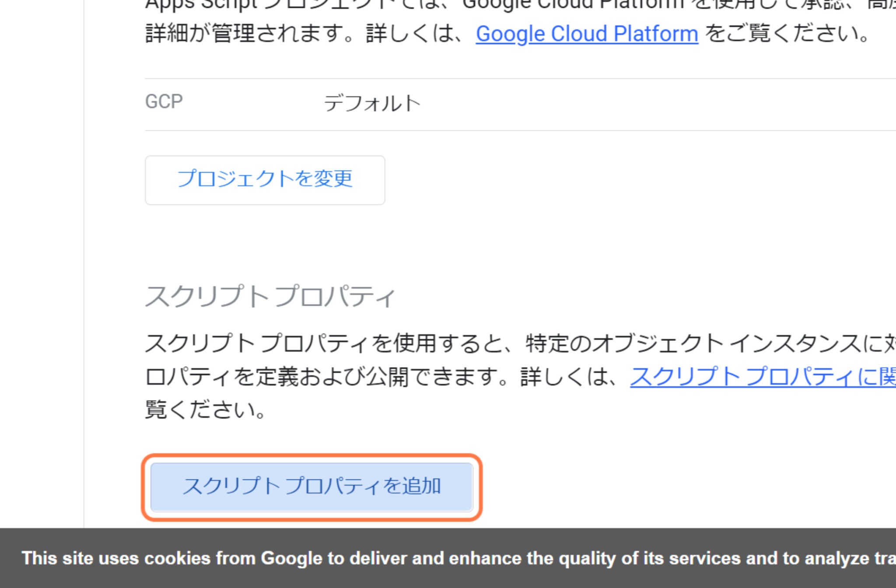The height and width of the screenshot is (588, 896).
Task: Click the highlighted add script property control
Action: pos(313,486)
